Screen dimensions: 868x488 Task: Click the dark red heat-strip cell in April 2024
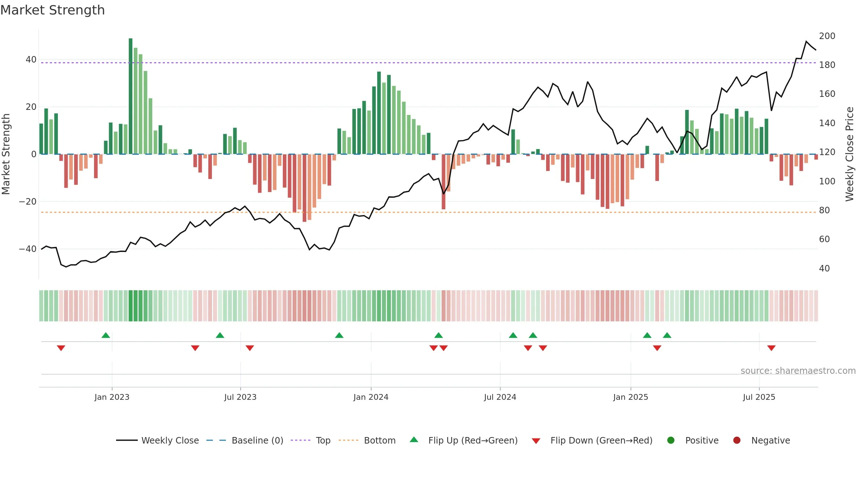click(x=444, y=305)
